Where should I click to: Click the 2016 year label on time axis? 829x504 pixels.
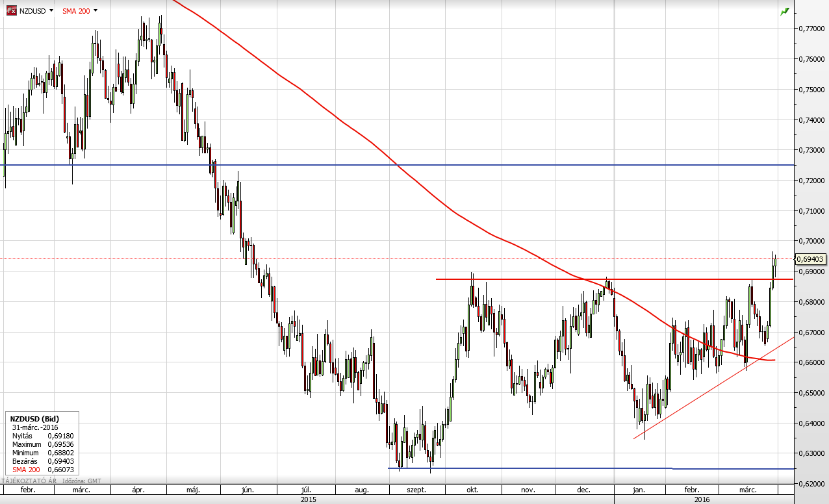pos(702,499)
